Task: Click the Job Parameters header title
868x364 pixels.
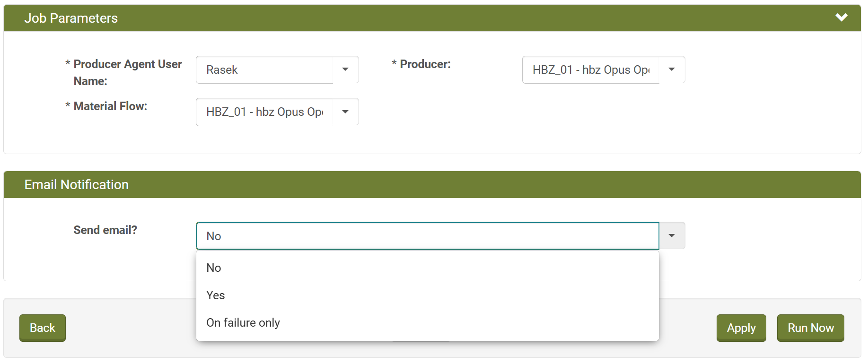Action: tap(71, 18)
